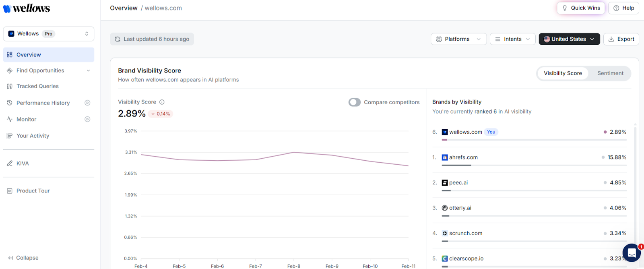This screenshot has width=644, height=269.
Task: Open the Quick Wins button
Action: (x=580, y=8)
